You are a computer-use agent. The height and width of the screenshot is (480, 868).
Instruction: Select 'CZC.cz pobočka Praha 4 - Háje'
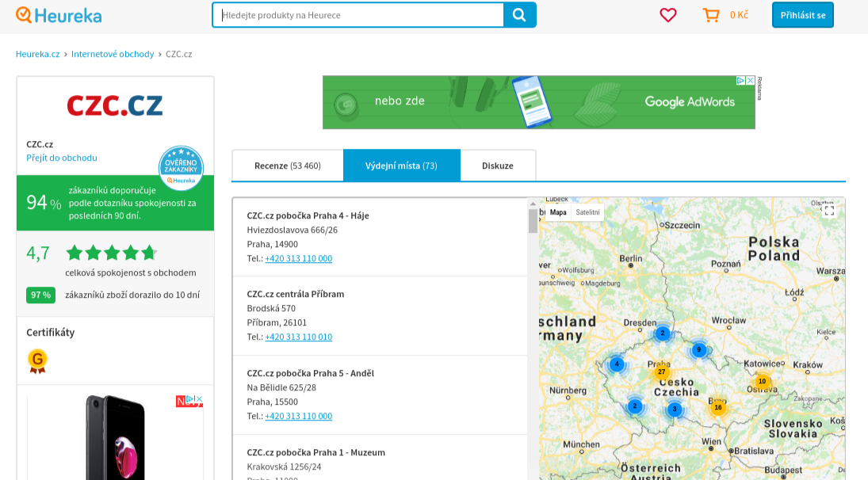(308, 215)
